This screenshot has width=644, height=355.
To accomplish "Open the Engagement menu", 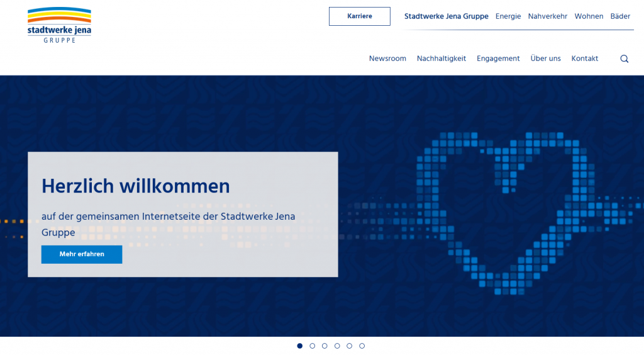I will point(498,59).
